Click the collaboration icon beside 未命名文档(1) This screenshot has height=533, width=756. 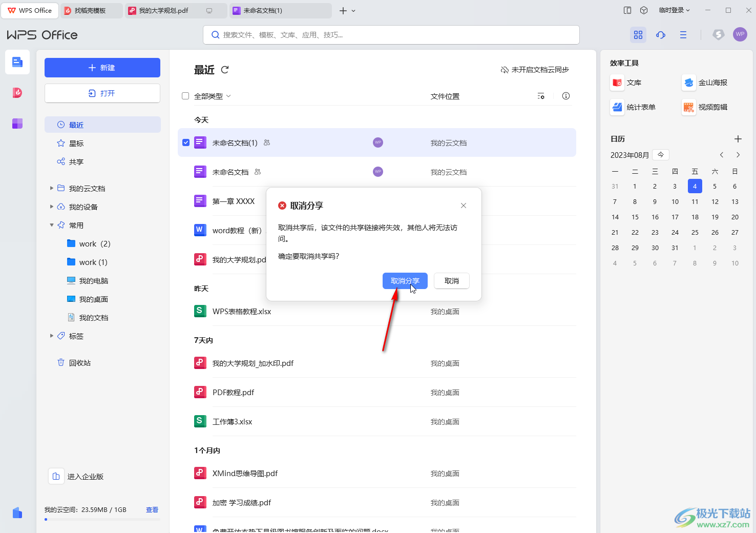point(267,142)
